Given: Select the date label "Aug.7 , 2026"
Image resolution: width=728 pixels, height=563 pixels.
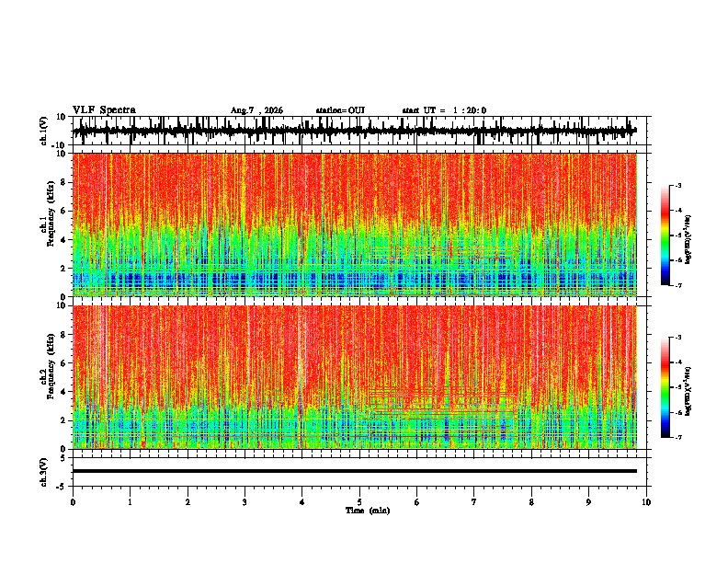Looking at the screenshot, I should coord(256,110).
